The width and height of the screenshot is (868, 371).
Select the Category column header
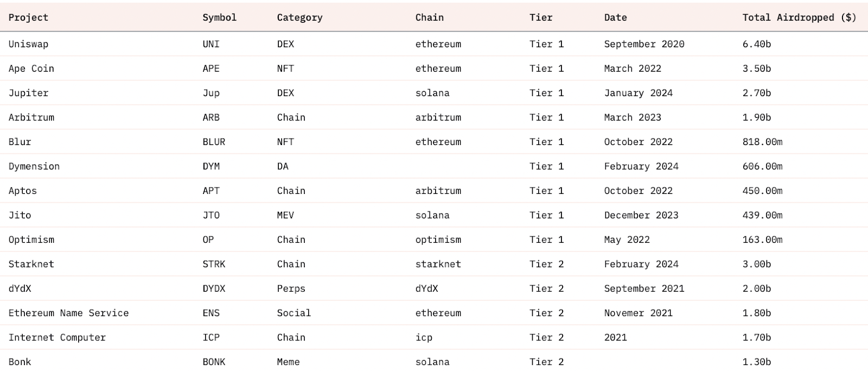click(299, 17)
